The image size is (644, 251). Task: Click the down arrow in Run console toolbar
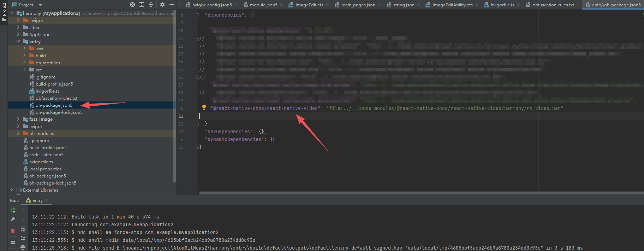pyautogui.click(x=23, y=219)
